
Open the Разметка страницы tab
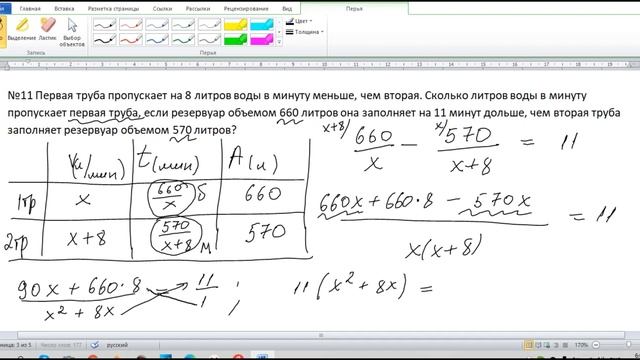pos(113,9)
